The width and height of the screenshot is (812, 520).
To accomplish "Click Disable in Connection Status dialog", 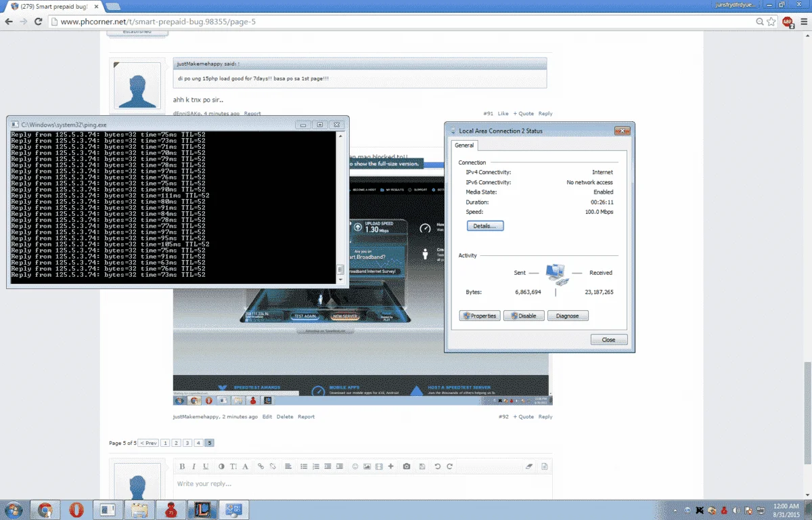I will pyautogui.click(x=524, y=316).
